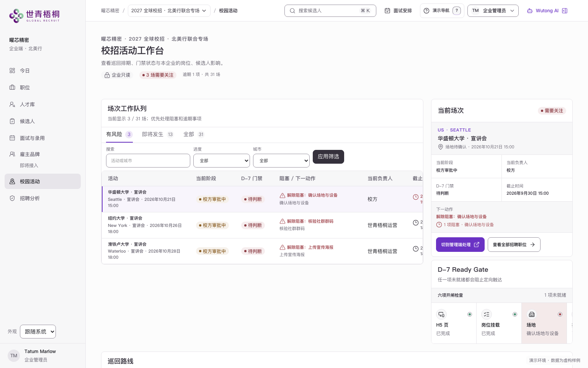The width and height of the screenshot is (588, 368).
Task: Click the 世青梧桐 logo
Action: click(x=34, y=15)
